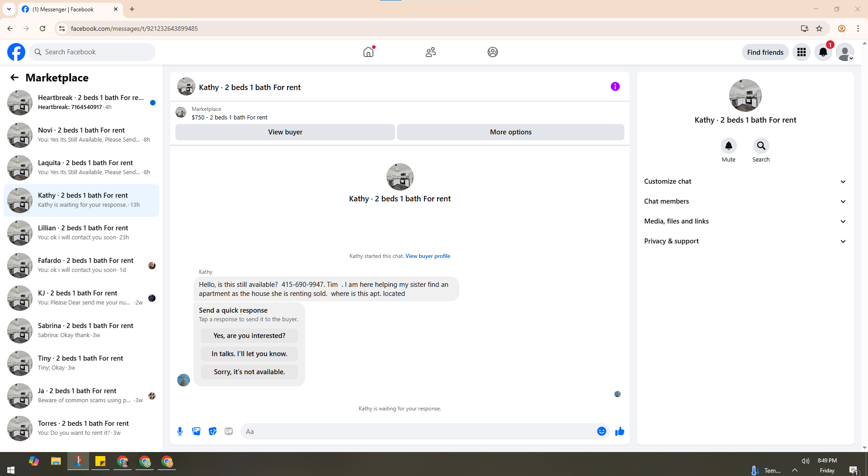Open Laquita 2 beds conversation
This screenshot has width=868, height=476.
(81, 168)
